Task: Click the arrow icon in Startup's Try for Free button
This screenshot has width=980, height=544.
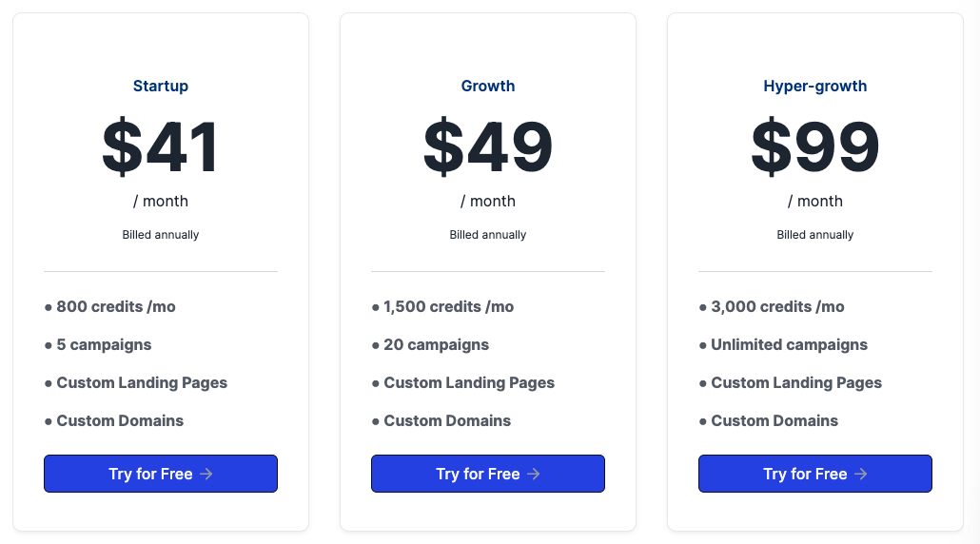Action: click(206, 474)
